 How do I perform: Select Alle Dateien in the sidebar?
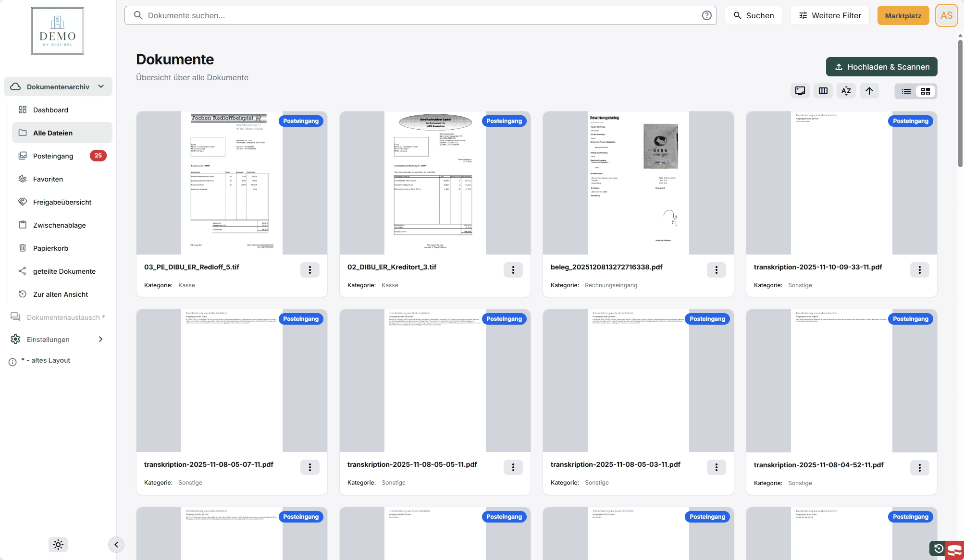(x=62, y=133)
